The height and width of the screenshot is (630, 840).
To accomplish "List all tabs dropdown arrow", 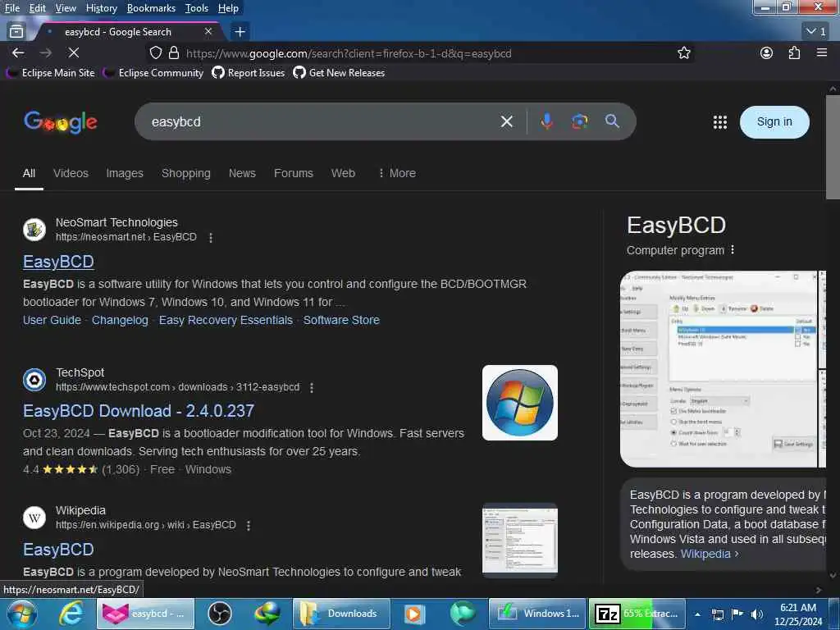I will [816, 32].
